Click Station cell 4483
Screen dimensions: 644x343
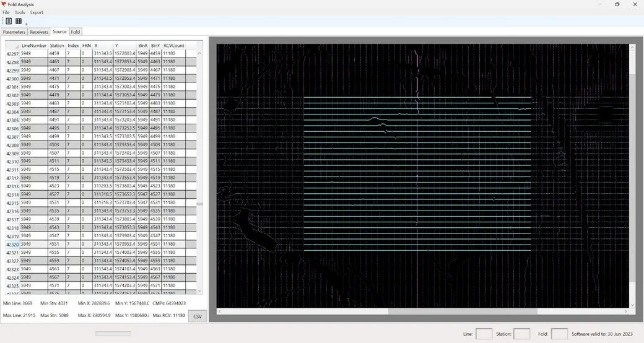point(57,103)
